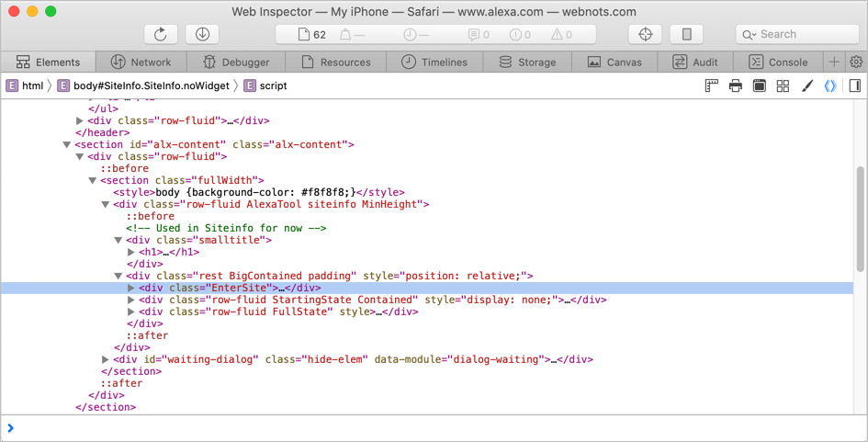Switch to the Elements tab

pos(48,62)
